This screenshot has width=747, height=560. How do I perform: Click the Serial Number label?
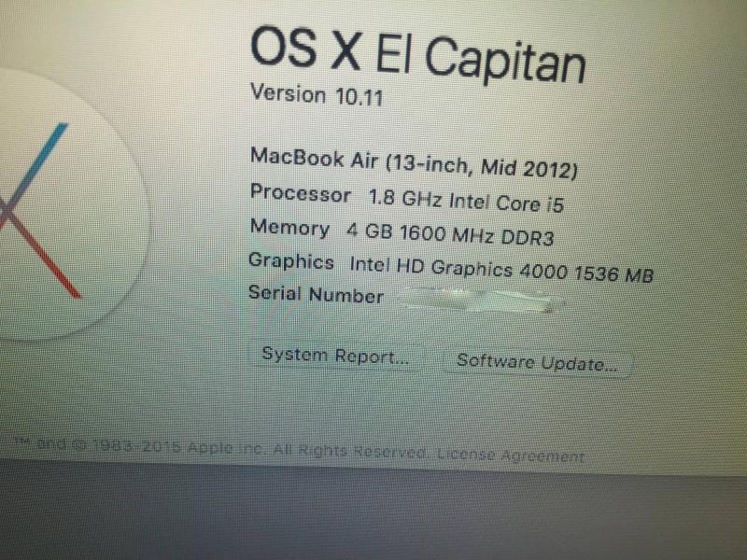316,294
